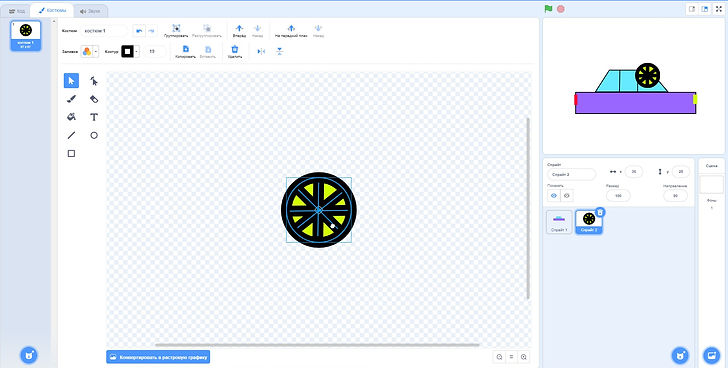Image resolution: width=728 pixels, height=368 pixels.
Task: Pick the Eraser tool
Action: [94, 99]
